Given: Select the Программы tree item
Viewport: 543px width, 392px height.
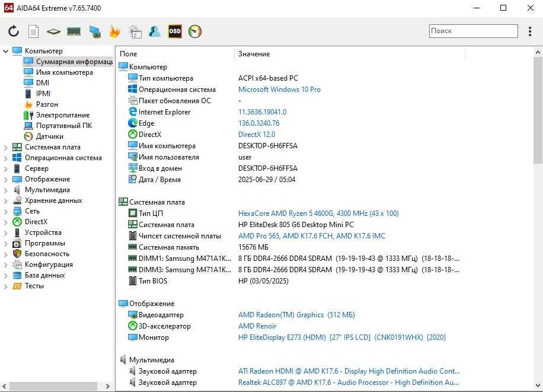Looking at the screenshot, I should [x=45, y=243].
